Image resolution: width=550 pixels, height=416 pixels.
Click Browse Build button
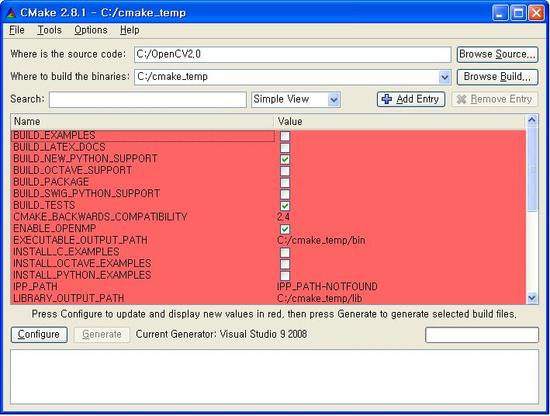point(497,77)
